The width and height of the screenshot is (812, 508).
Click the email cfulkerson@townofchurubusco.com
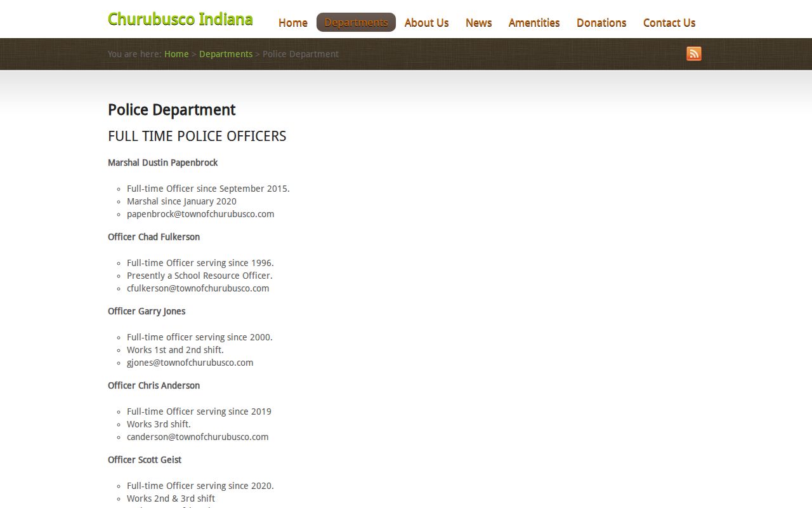(x=198, y=288)
